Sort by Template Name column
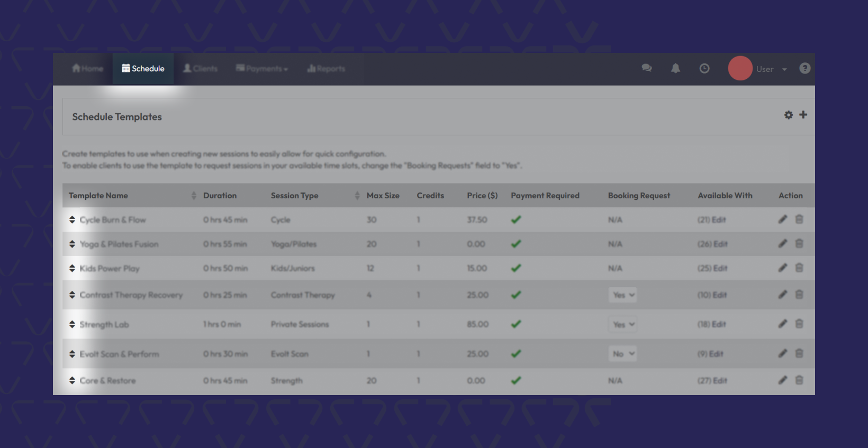This screenshot has height=448, width=868. 193,196
